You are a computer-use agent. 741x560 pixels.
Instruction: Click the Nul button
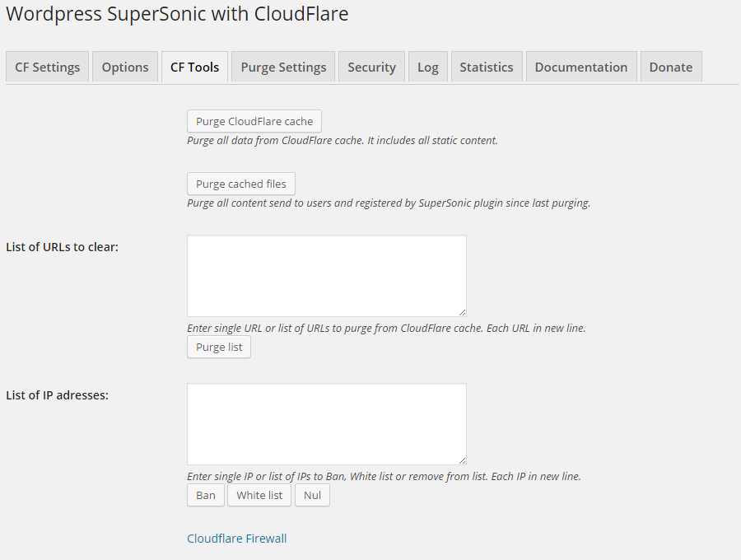pyautogui.click(x=312, y=495)
